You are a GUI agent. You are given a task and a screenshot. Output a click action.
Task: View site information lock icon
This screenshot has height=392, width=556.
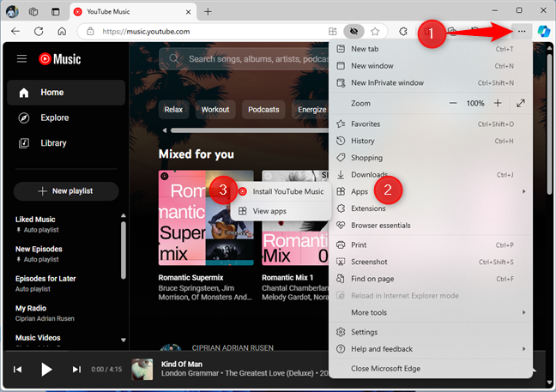click(x=90, y=32)
